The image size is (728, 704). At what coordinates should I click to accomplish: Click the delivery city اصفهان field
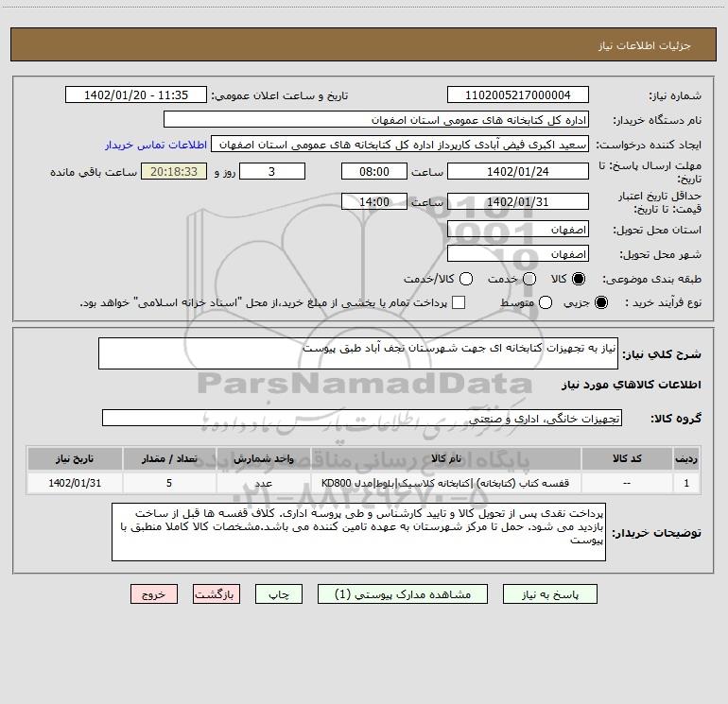pos(518,254)
